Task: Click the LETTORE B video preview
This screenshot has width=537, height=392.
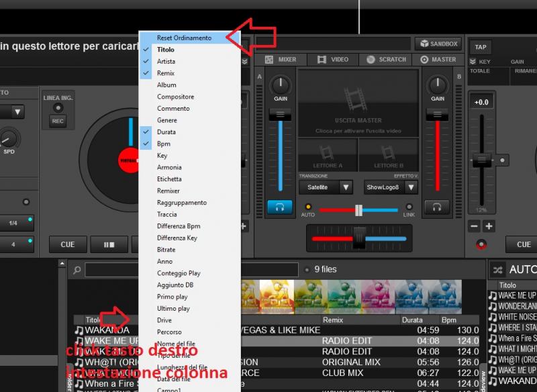Action: point(389,155)
